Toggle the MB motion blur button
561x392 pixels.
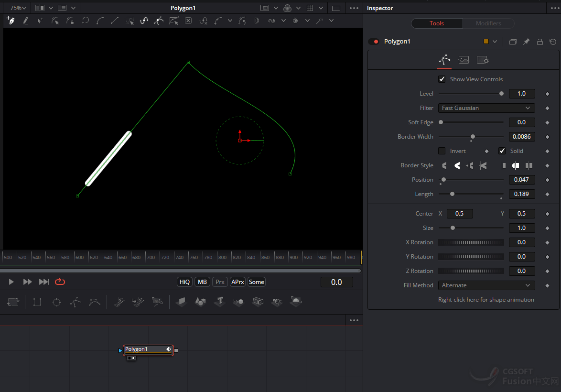pyautogui.click(x=202, y=282)
